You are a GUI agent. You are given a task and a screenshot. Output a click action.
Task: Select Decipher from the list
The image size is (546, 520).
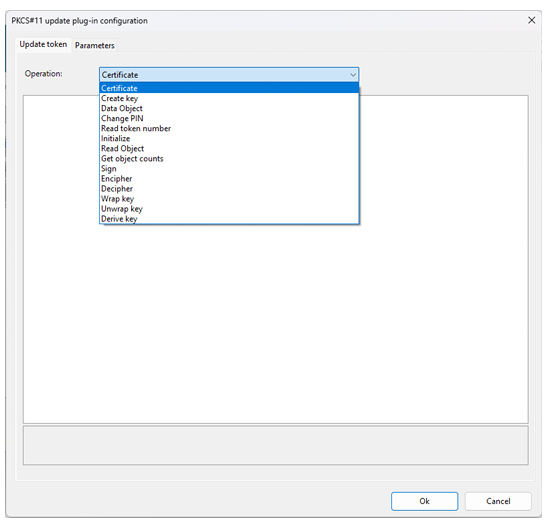coord(229,189)
